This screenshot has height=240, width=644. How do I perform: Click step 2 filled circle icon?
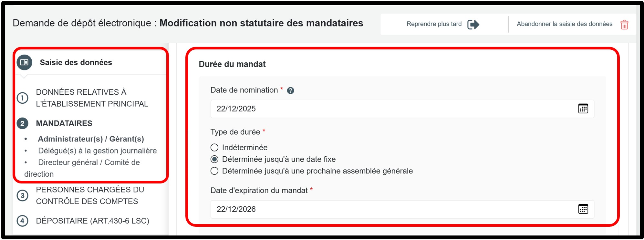[23, 123]
